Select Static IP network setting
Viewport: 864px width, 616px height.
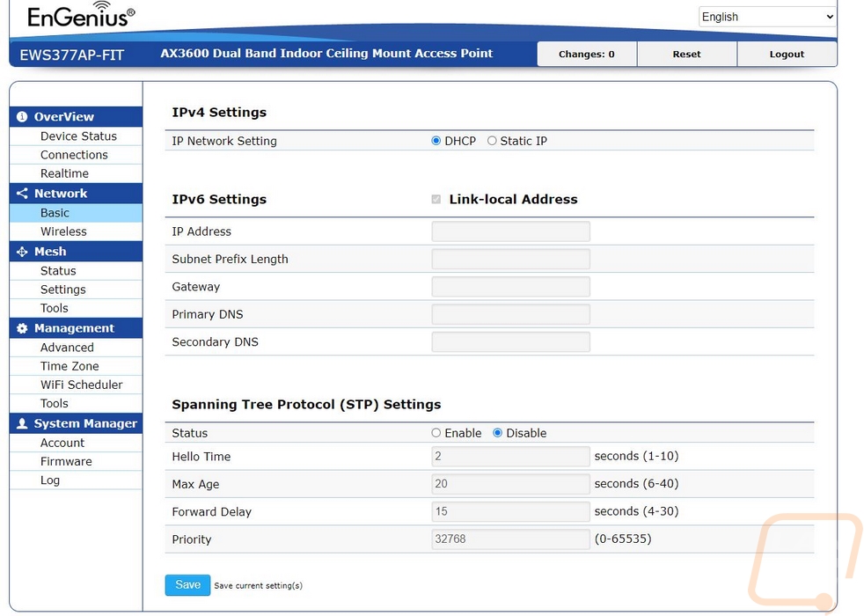click(492, 141)
